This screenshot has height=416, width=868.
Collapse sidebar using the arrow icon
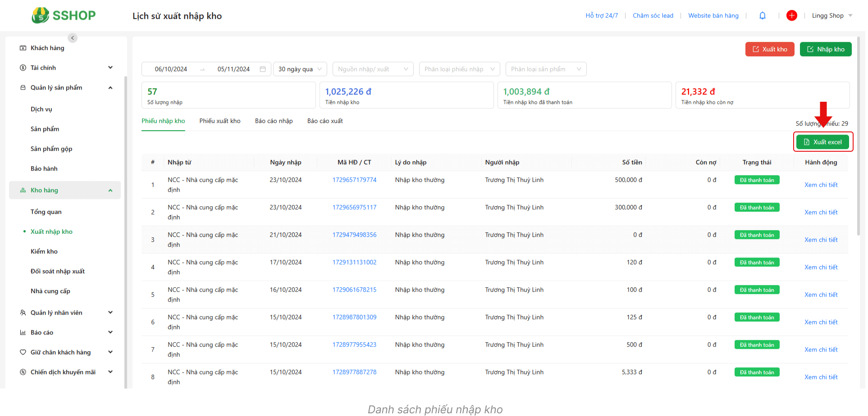click(x=73, y=38)
